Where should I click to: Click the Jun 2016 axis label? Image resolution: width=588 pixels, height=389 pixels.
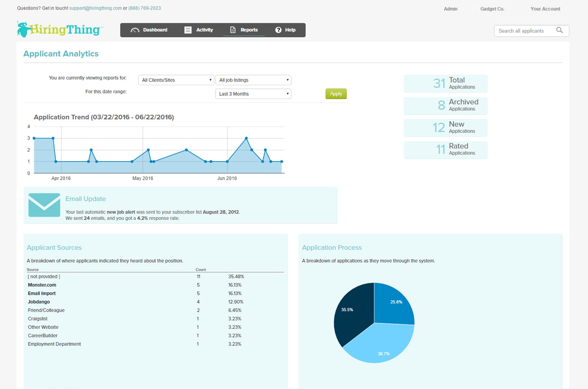[x=227, y=178]
